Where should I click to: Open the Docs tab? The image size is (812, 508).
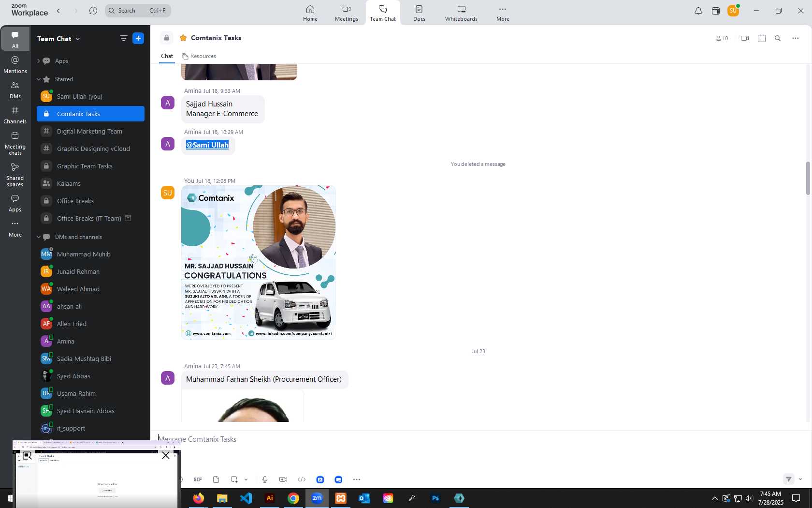click(419, 13)
